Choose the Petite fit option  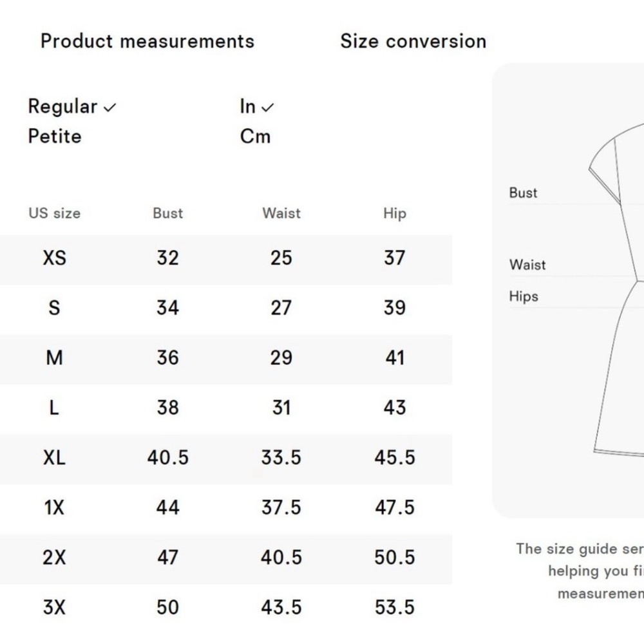click(55, 137)
